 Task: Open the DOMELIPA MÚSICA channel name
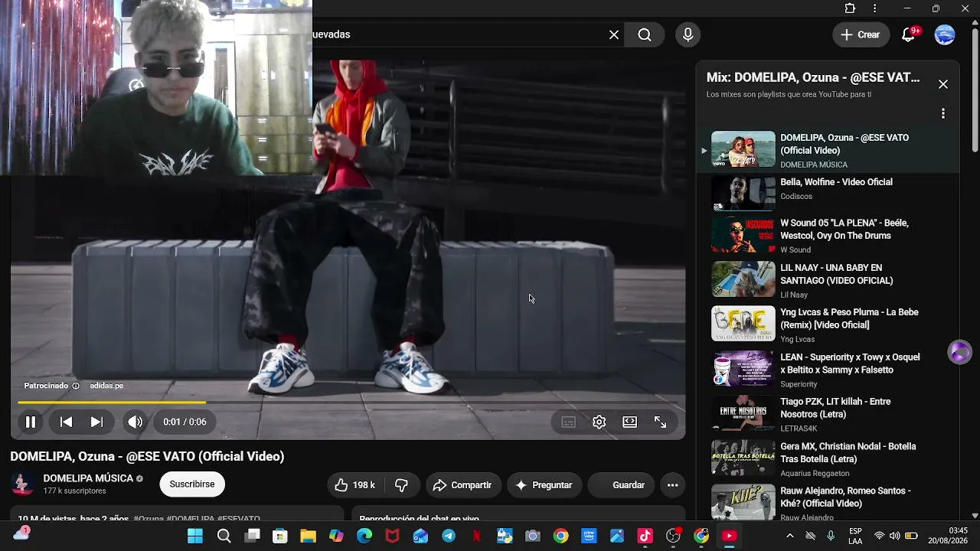[88, 478]
